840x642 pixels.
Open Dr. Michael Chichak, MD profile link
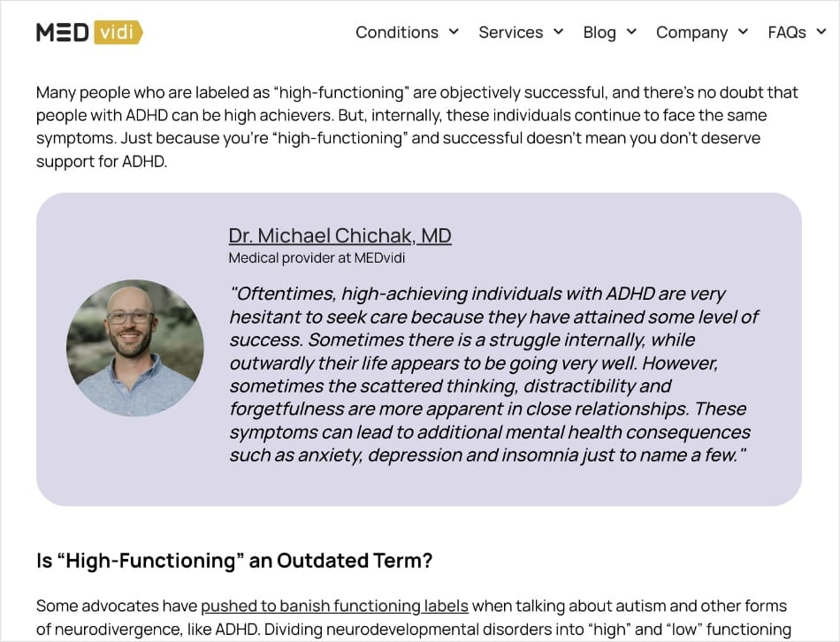[x=340, y=235]
